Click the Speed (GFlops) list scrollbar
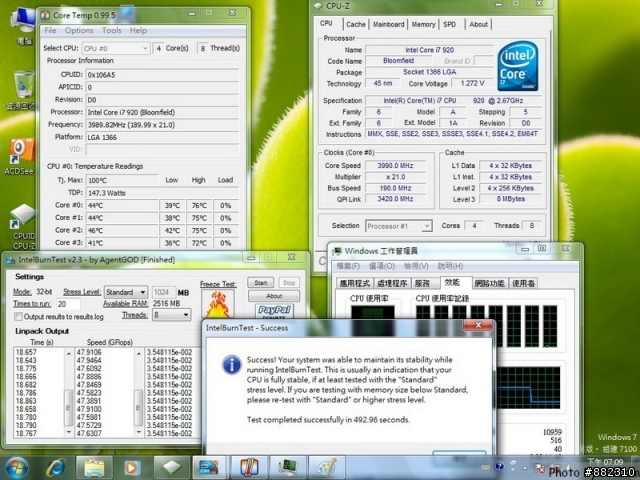 (x=138, y=392)
